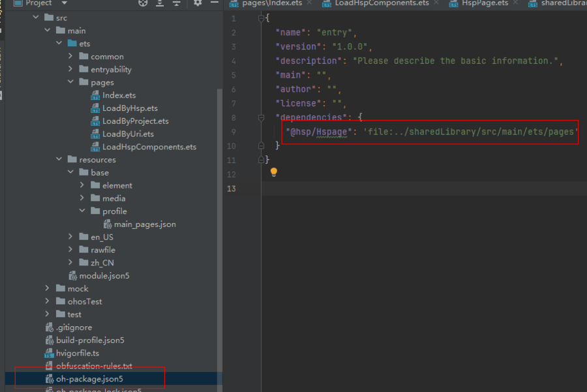Click the locate/select opened file target icon

pos(143,3)
